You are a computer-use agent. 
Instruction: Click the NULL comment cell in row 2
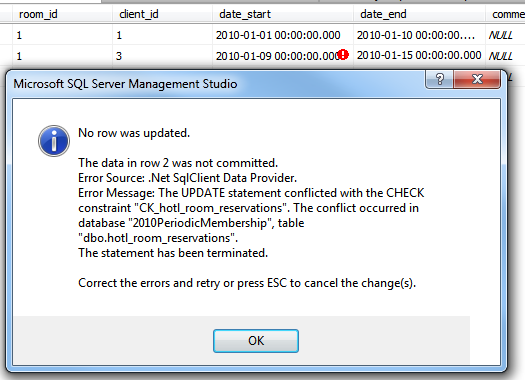click(505, 56)
